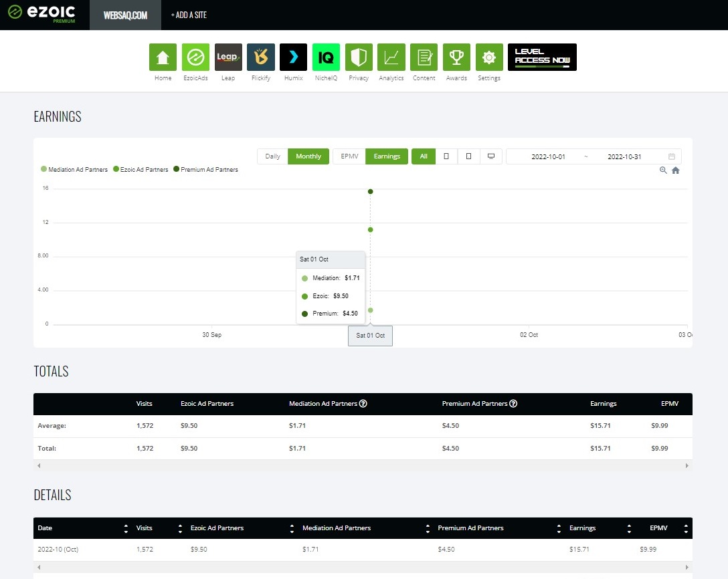The height and width of the screenshot is (579, 728).
Task: Click Premium Ad Partners help icon
Action: point(513,404)
